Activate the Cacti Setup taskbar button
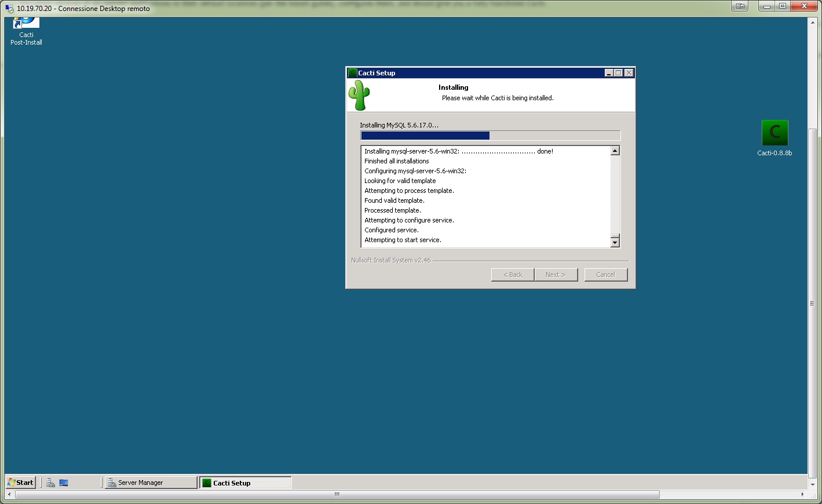Image resolution: width=822 pixels, height=504 pixels. (x=246, y=483)
